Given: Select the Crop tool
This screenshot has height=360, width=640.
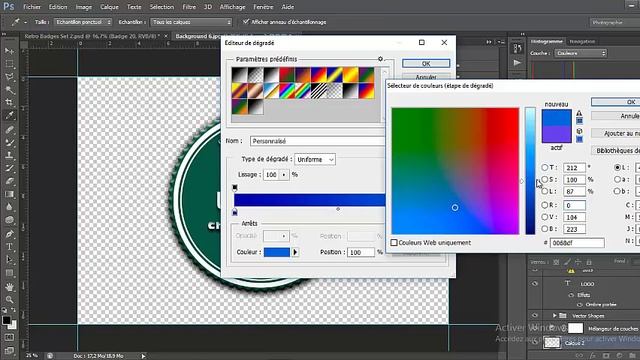Looking at the screenshot, I should 9,102.
